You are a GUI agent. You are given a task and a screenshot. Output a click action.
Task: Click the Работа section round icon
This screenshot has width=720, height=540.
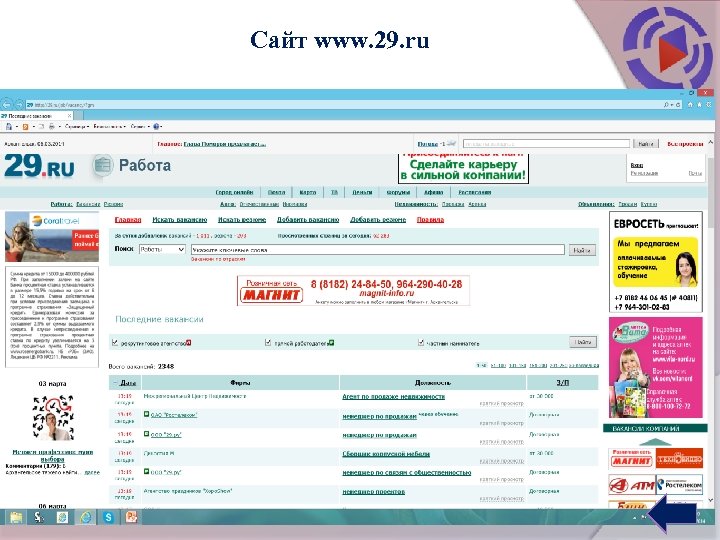tap(102, 165)
